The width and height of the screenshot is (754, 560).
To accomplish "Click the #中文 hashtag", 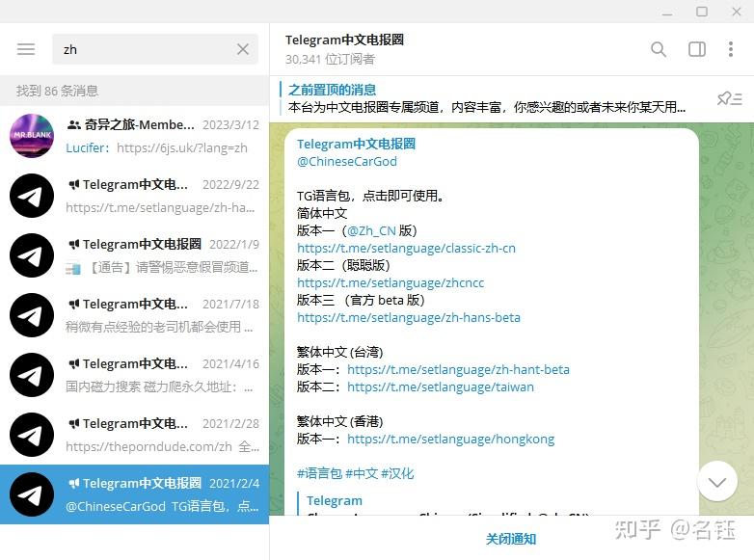I will coord(362,473).
